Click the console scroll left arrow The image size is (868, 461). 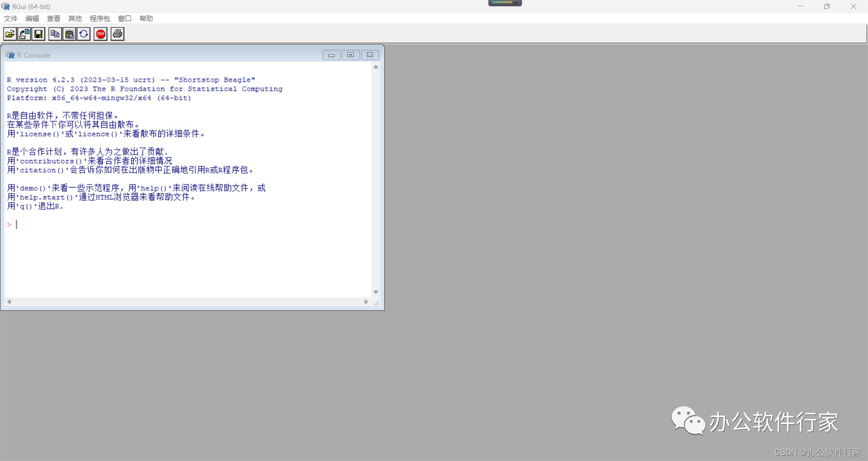coord(9,301)
